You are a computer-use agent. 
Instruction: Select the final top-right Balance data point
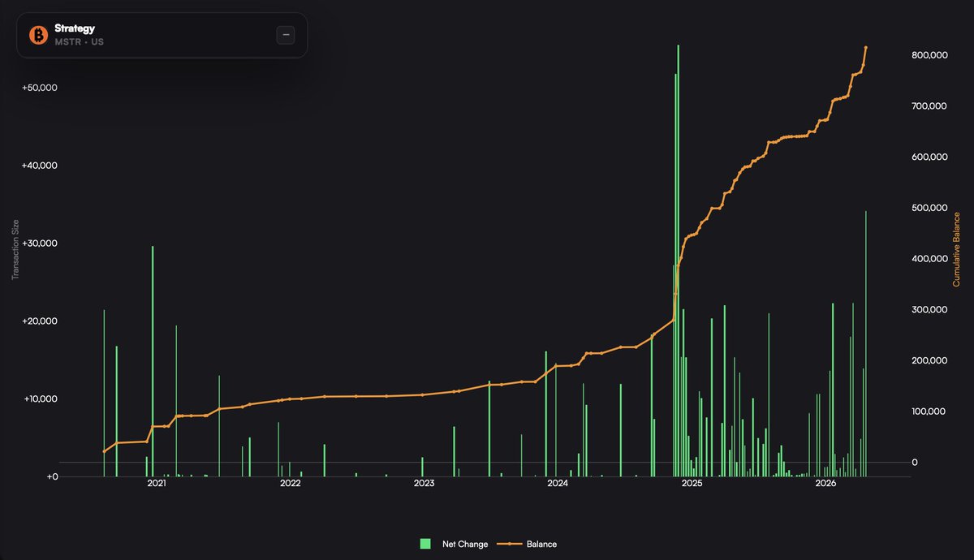point(866,48)
